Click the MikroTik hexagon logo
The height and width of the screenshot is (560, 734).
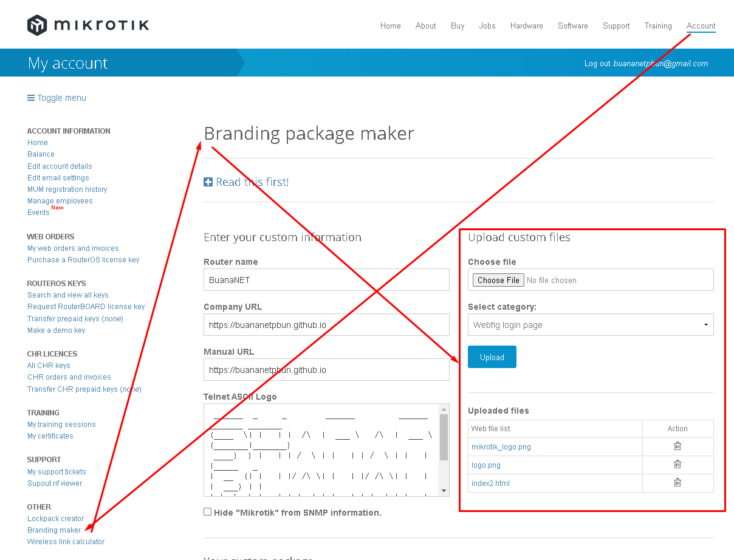click(38, 24)
